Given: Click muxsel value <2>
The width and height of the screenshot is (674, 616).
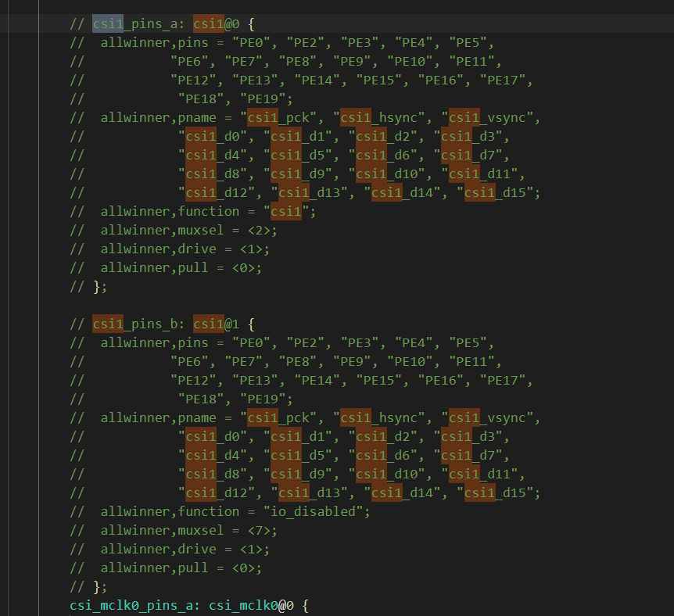Looking at the screenshot, I should (x=259, y=231).
